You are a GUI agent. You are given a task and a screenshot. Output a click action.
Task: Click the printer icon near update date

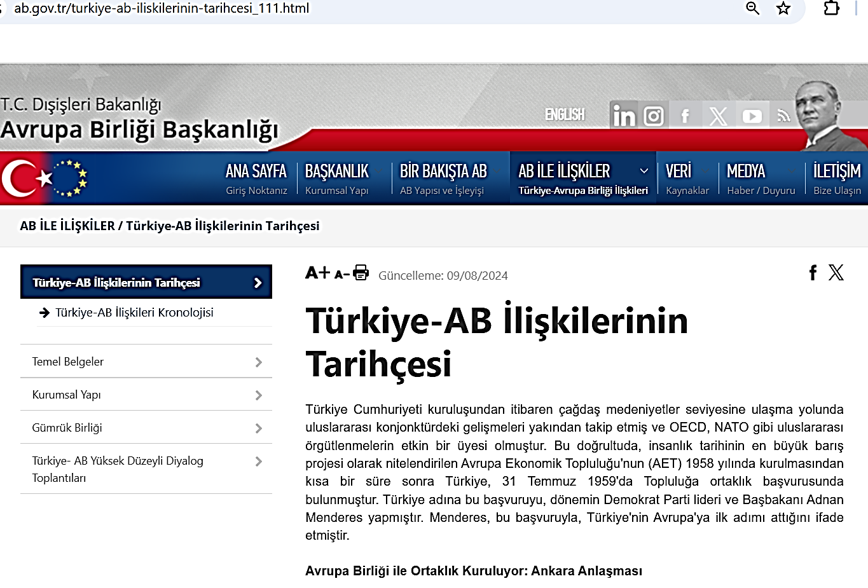pyautogui.click(x=361, y=273)
